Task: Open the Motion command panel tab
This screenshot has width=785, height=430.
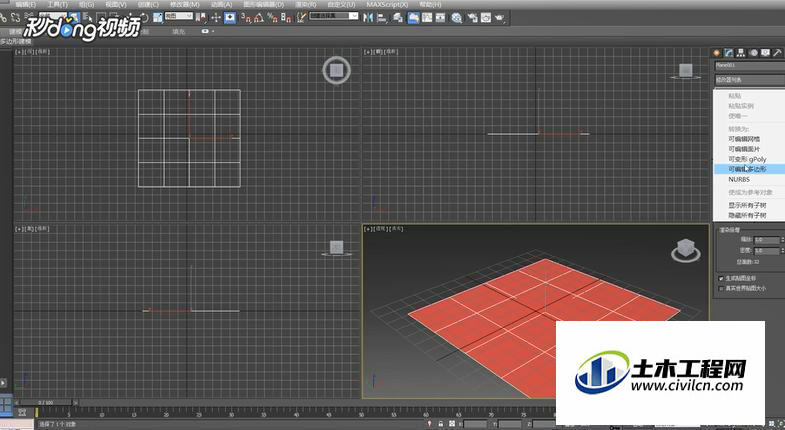Action: point(753,53)
